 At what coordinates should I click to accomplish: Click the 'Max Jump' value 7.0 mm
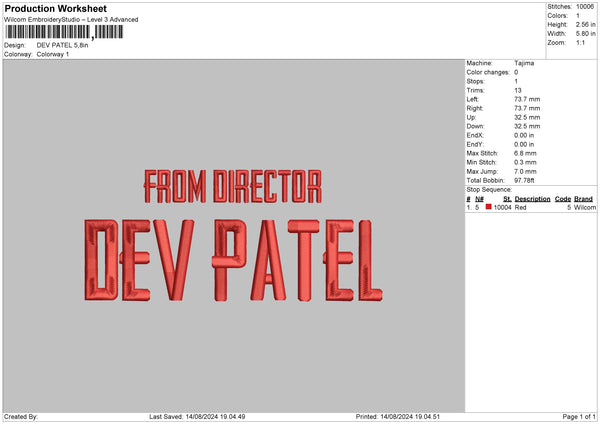[525, 171]
